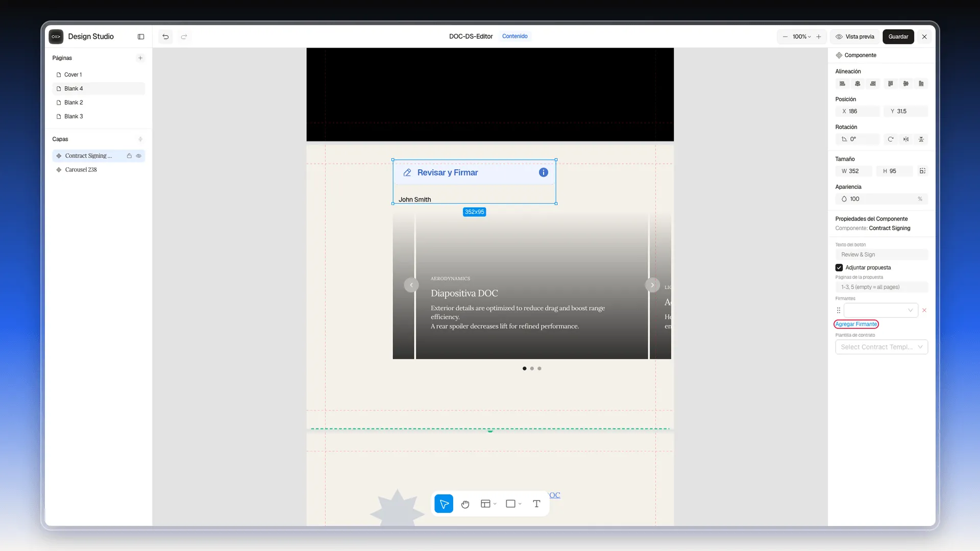Click the undo arrow
Screen dimensions: 980x551
pyautogui.click(x=165, y=37)
